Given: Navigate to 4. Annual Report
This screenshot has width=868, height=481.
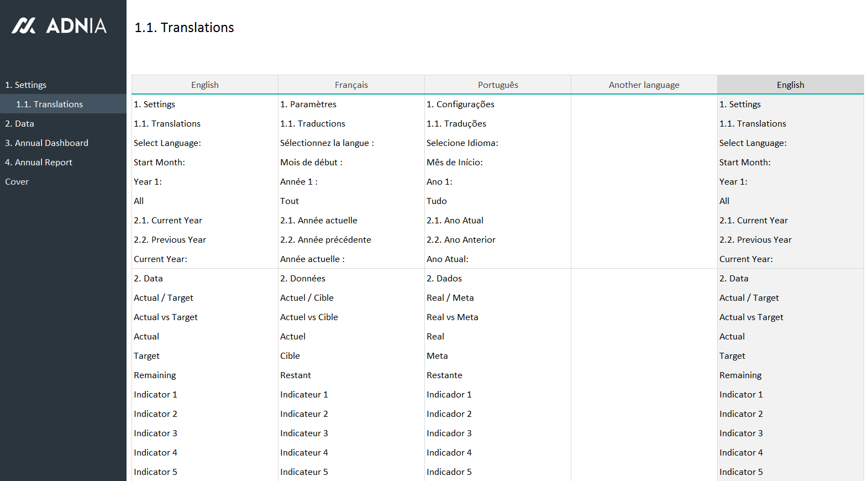Looking at the screenshot, I should coord(39,163).
